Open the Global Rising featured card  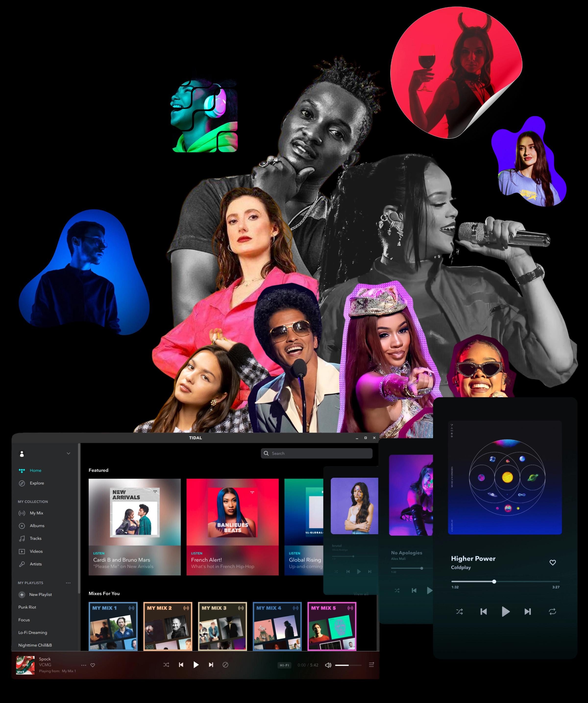coord(304,527)
